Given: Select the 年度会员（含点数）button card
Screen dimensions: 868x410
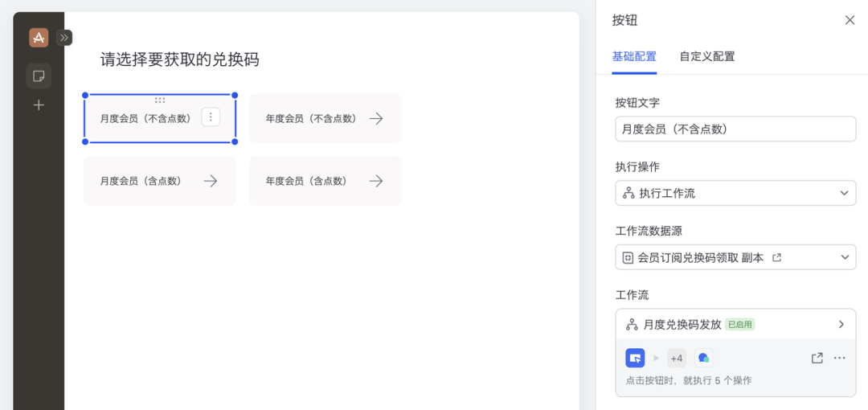Looking at the screenshot, I should coord(325,181).
